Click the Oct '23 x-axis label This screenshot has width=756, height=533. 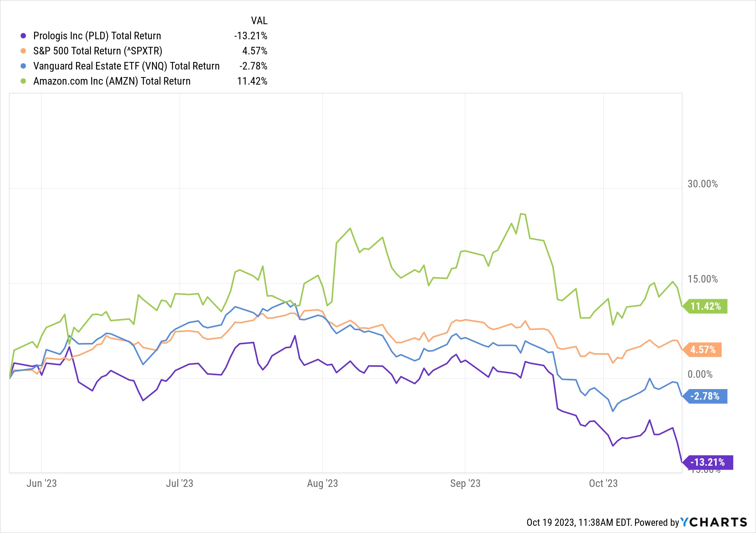[603, 483]
